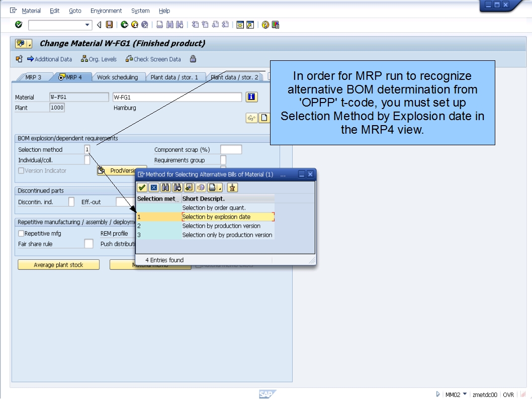
Task: Click the Find icon inside the BOM selection popup
Action: coord(166,187)
